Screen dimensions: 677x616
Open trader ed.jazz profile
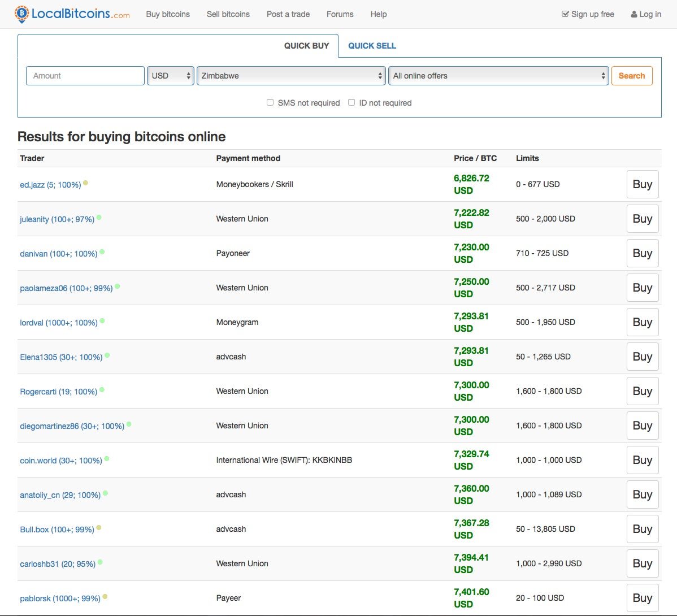pos(50,185)
